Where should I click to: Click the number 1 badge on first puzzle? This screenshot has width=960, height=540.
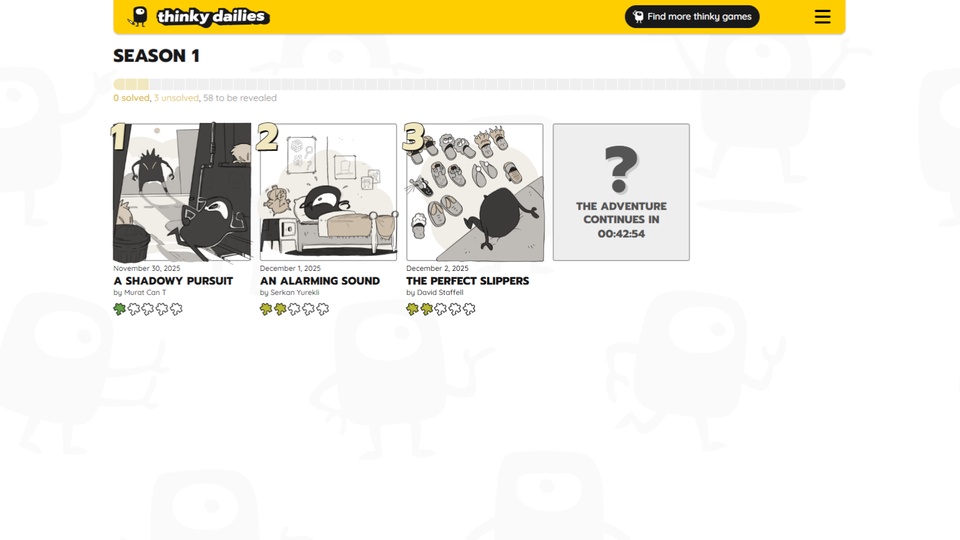pos(119,137)
